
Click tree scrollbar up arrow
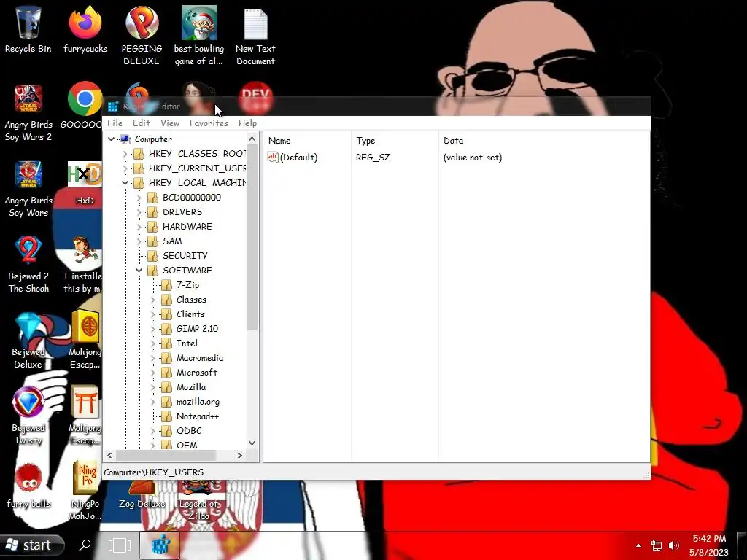click(x=252, y=139)
